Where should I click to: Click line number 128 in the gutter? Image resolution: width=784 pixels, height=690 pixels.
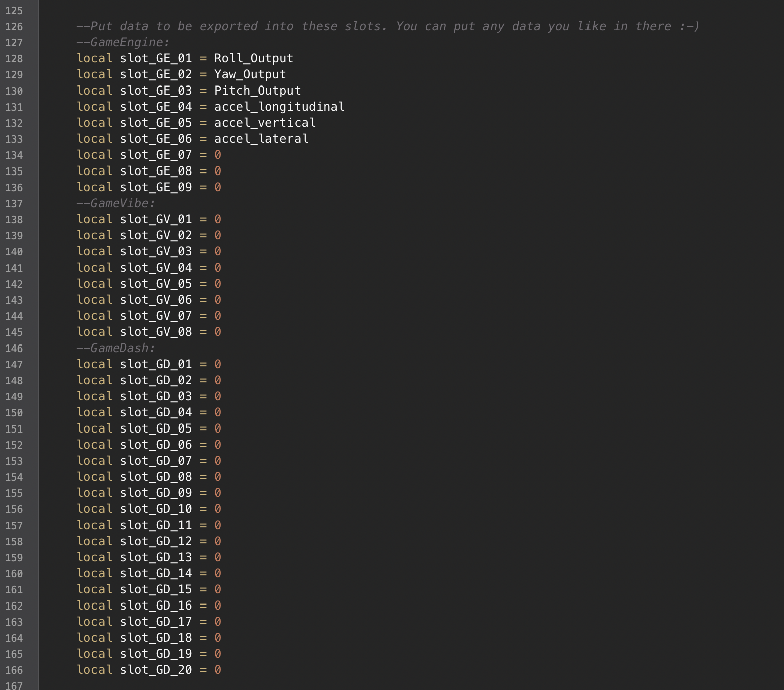pos(14,59)
